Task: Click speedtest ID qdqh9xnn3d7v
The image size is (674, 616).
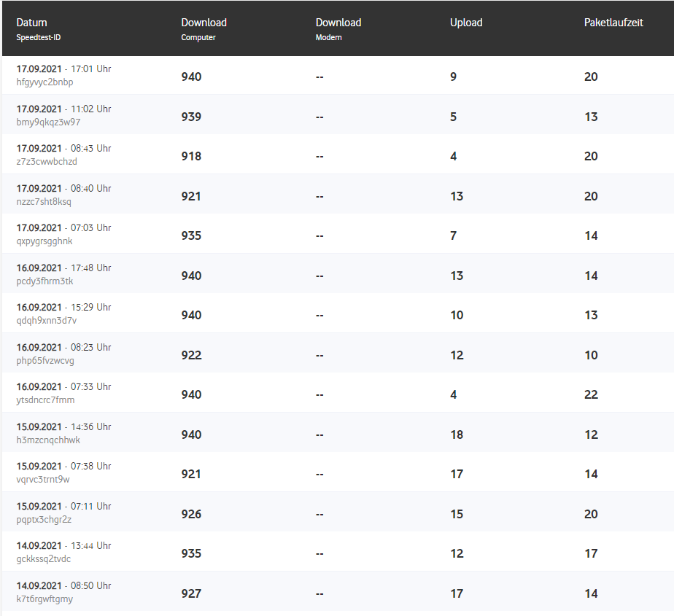Action: (x=46, y=321)
